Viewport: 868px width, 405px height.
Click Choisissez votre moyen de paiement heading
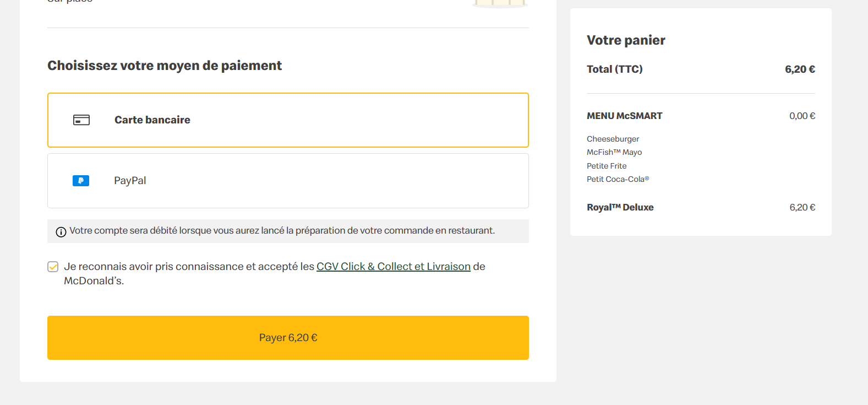(x=165, y=66)
